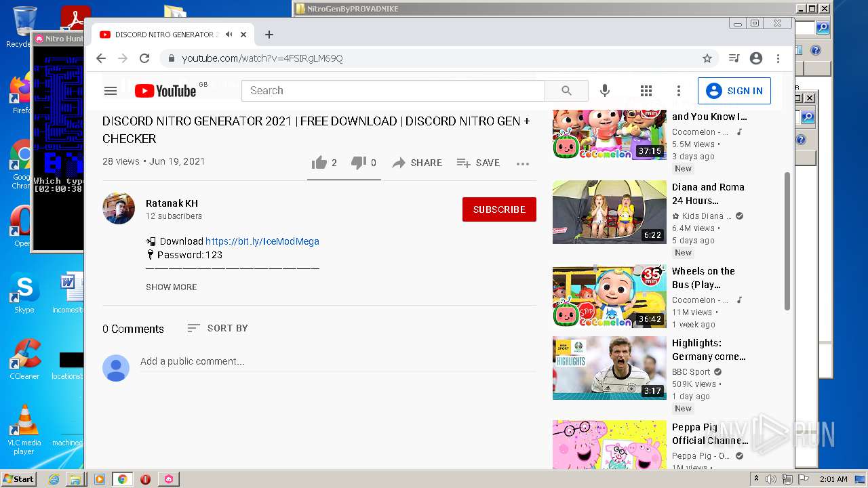The width and height of the screenshot is (868, 488).
Task: Reload the YouTube page
Action: (144, 58)
